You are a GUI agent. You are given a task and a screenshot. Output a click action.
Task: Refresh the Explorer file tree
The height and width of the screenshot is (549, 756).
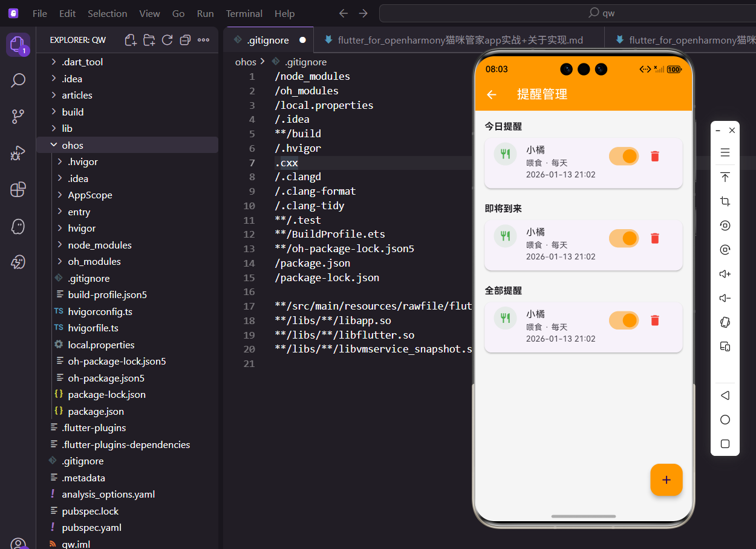(x=167, y=40)
